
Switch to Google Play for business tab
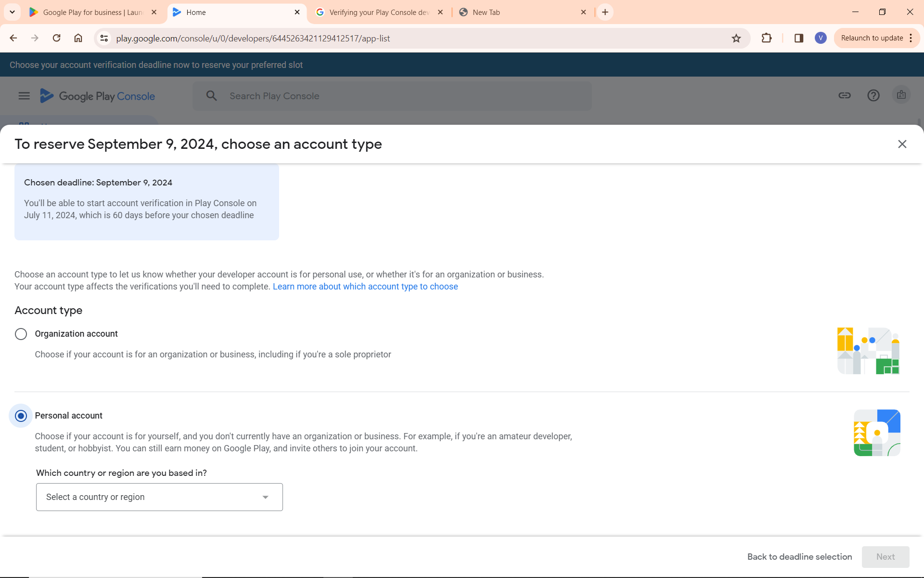point(91,13)
